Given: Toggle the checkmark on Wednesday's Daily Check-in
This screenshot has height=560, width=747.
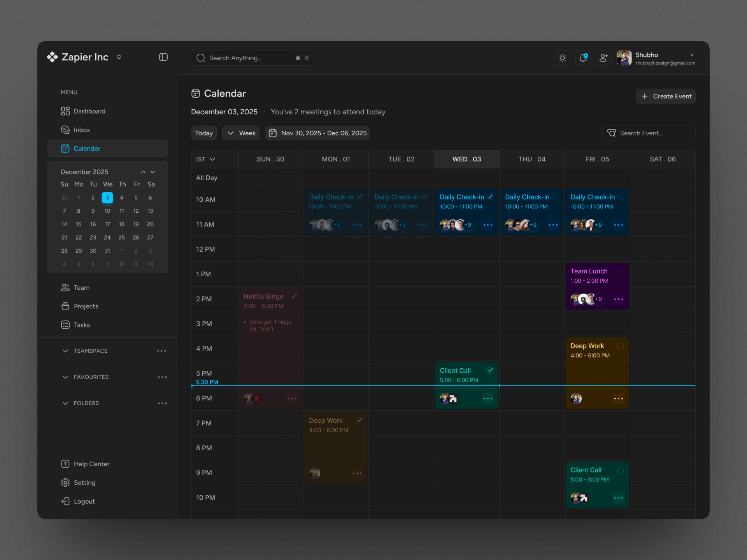Looking at the screenshot, I should [x=490, y=196].
